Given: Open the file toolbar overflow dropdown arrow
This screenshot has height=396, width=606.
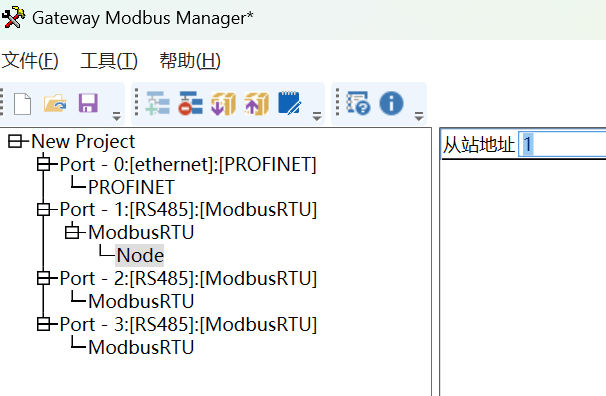Looking at the screenshot, I should point(116,116).
